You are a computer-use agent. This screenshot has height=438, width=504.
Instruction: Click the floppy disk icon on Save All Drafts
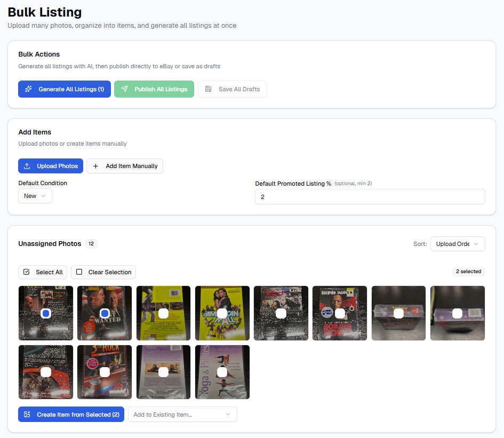coord(209,89)
